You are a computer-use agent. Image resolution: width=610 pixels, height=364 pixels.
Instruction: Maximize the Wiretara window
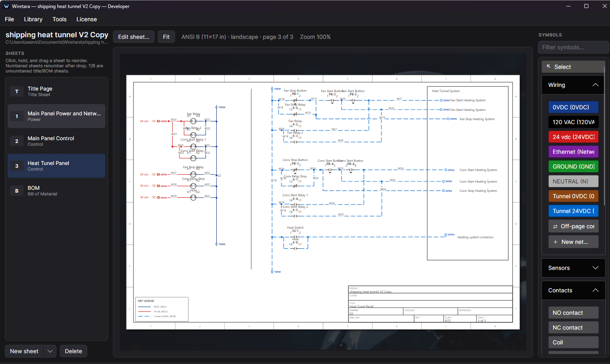[x=586, y=6]
